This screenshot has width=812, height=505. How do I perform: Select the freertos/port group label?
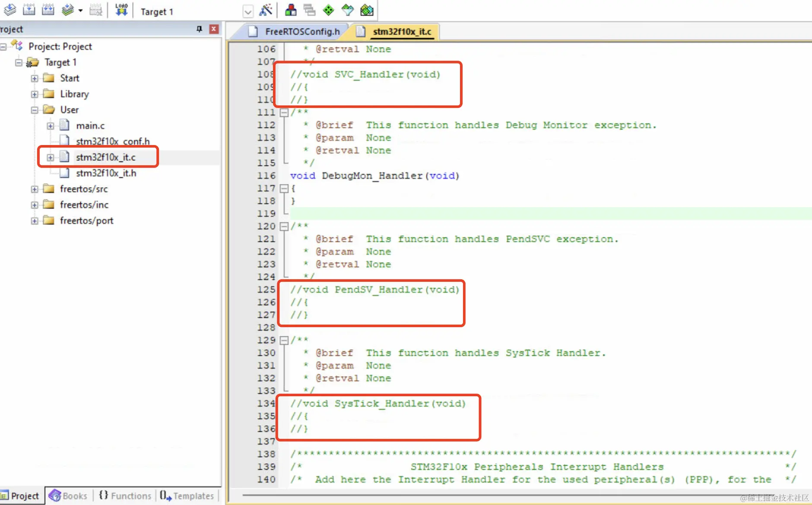(x=86, y=221)
